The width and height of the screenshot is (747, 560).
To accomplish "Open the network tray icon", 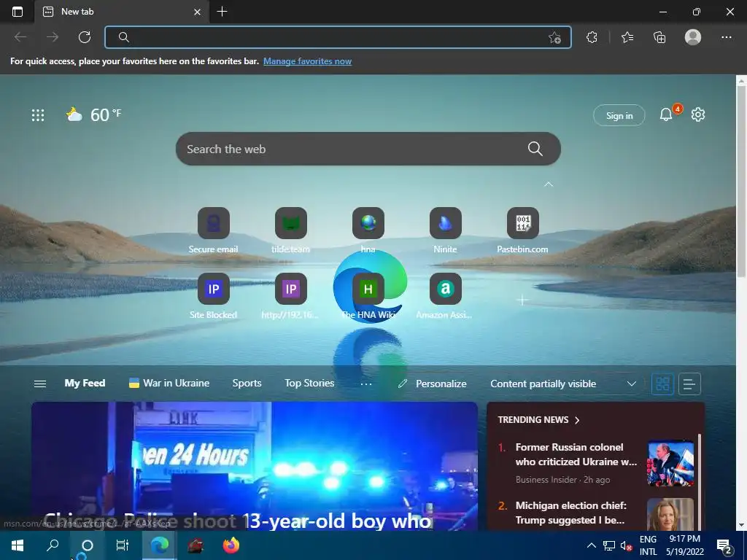I will point(609,545).
